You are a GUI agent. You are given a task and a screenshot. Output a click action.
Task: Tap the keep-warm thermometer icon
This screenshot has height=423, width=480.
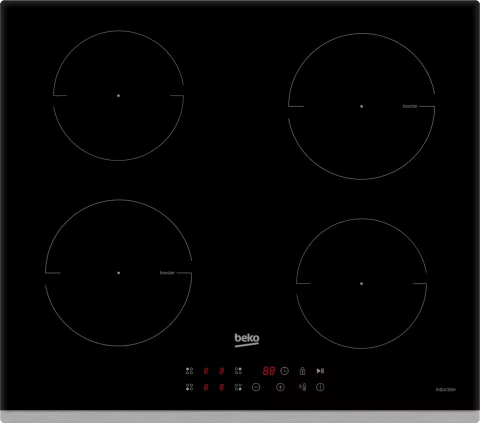click(x=302, y=387)
